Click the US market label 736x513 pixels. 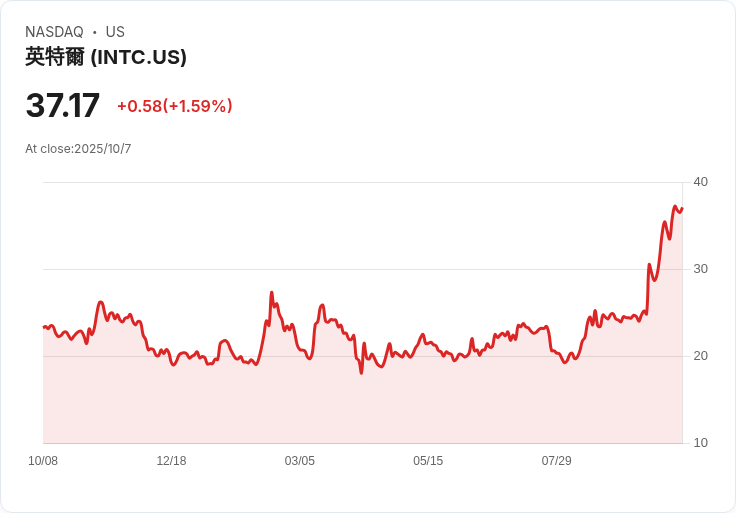115,32
